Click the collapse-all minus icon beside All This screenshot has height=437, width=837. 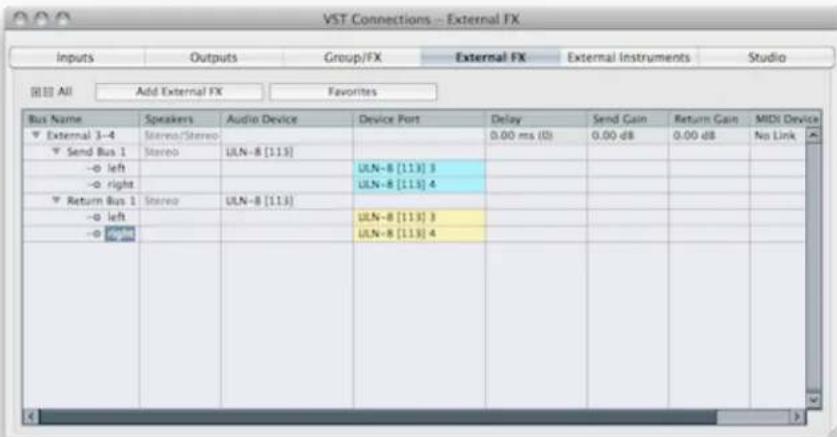(48, 92)
